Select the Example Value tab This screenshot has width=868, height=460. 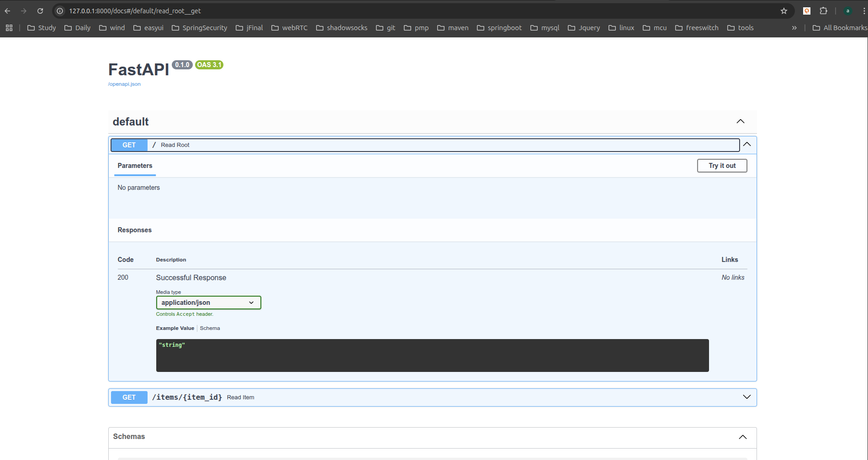point(175,328)
